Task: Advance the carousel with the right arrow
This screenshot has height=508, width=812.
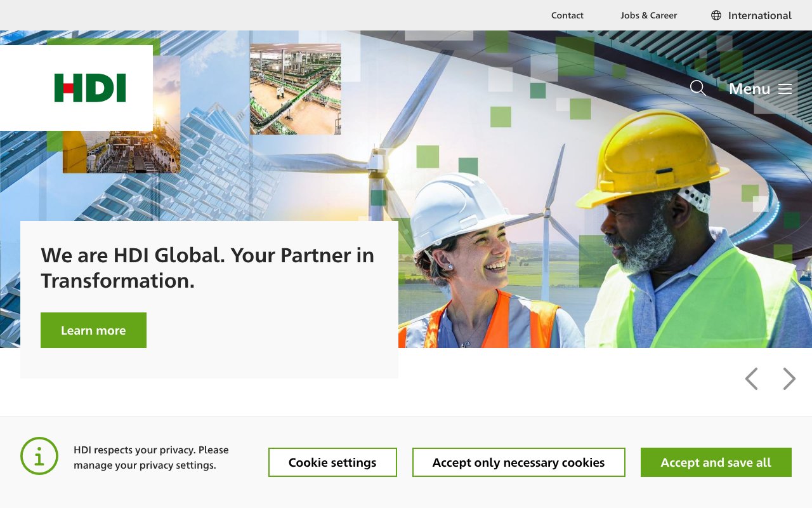Action: (789, 378)
